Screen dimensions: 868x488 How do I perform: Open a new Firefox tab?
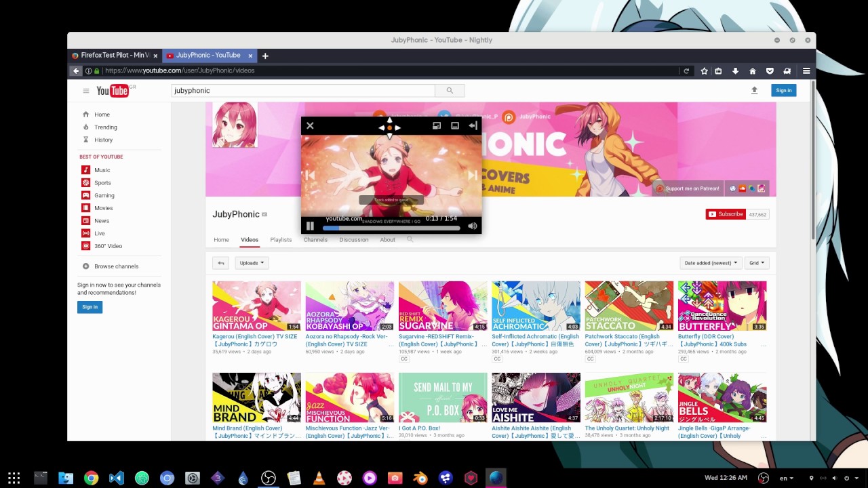[265, 56]
